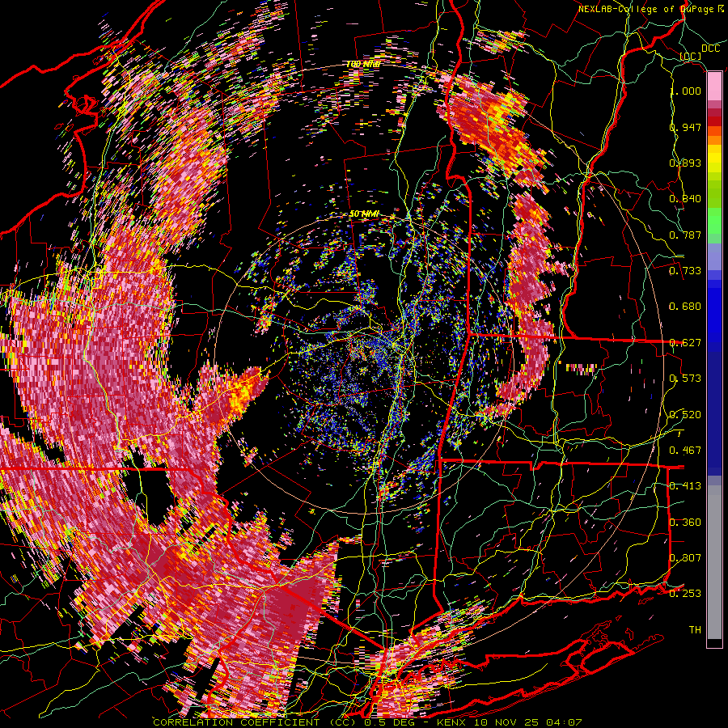Pick the bright green color bar segment
The height and width of the screenshot is (728, 728).
tap(714, 221)
